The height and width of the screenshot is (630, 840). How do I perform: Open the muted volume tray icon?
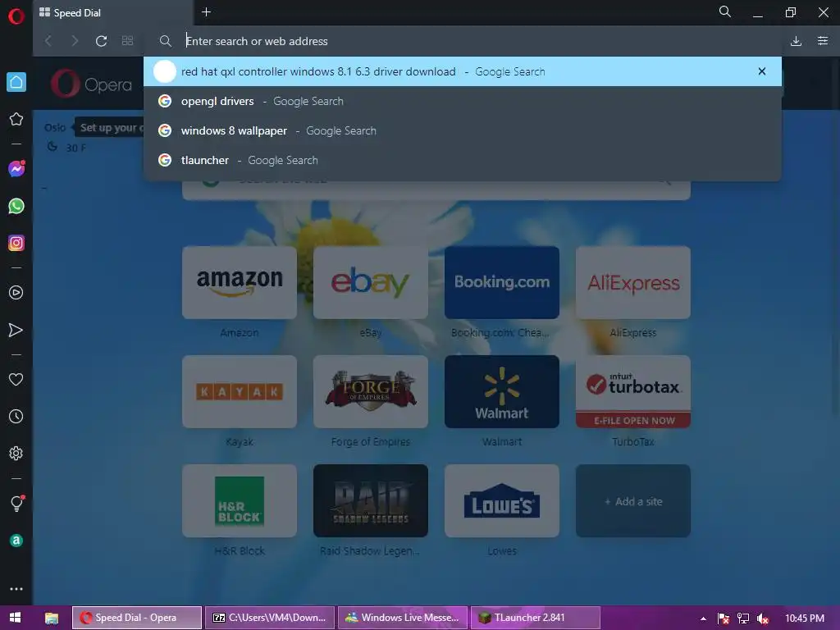[763, 619]
